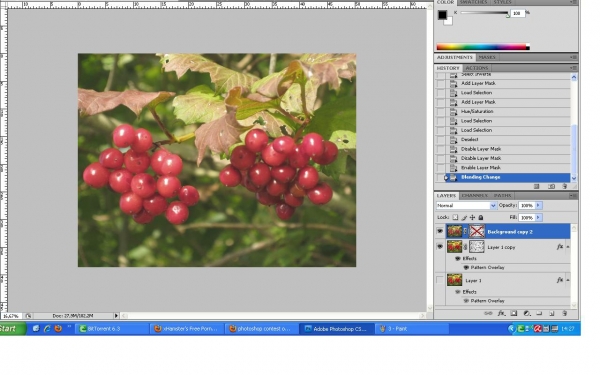Collapse effects arrow on Layer 1 copy
Viewport: 600px width, 375px height.
(x=568, y=247)
